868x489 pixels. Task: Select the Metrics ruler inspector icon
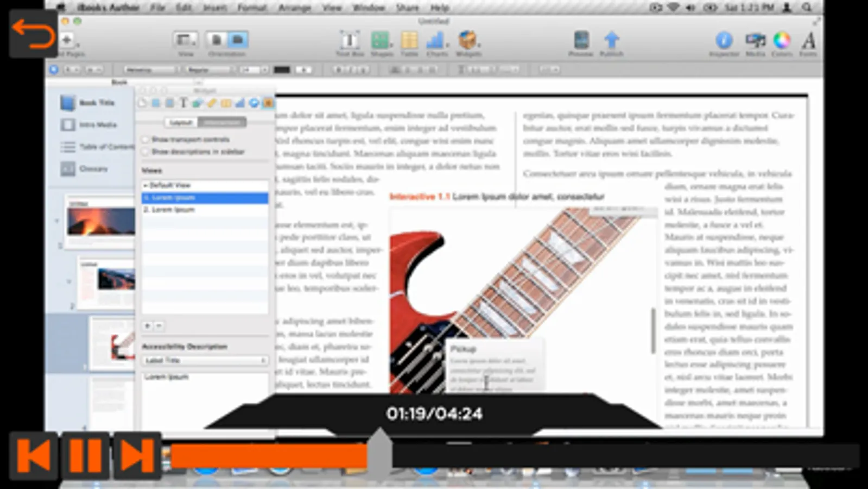pos(212,103)
